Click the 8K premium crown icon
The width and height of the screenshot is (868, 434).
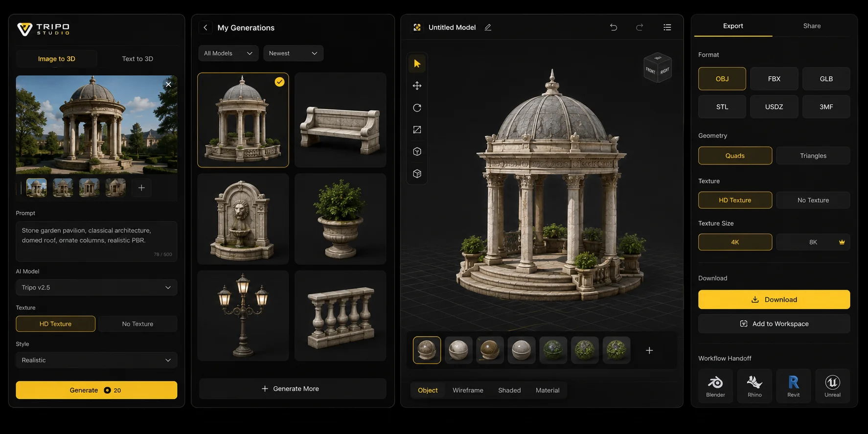pos(842,242)
